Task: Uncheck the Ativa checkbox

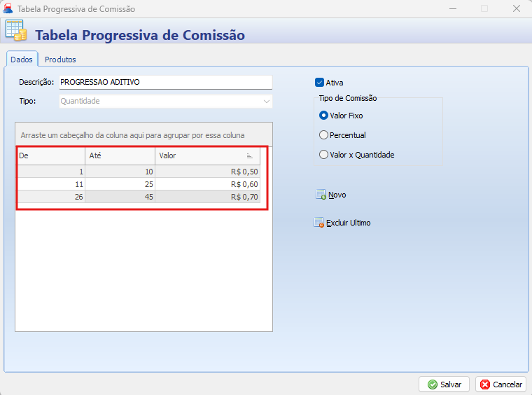Action: [x=320, y=82]
